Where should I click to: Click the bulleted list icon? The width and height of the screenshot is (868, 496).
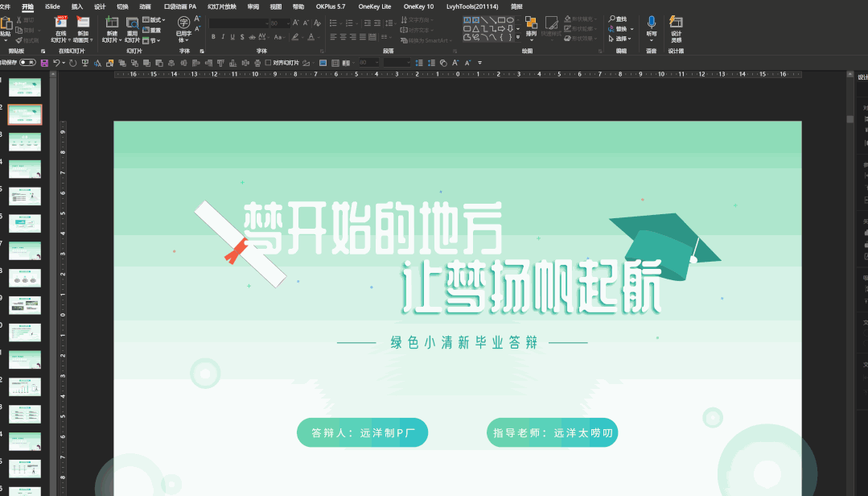pos(333,23)
